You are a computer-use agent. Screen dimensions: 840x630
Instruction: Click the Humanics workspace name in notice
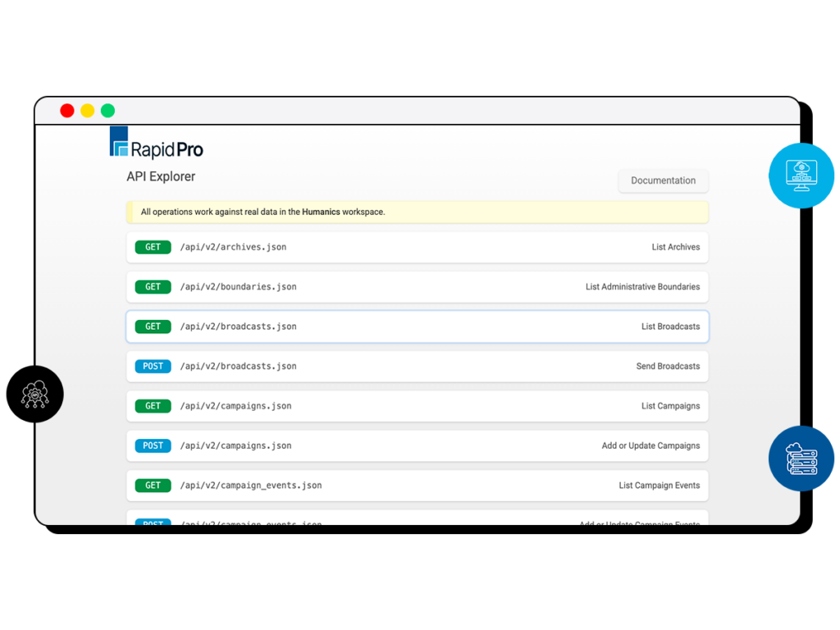click(321, 212)
